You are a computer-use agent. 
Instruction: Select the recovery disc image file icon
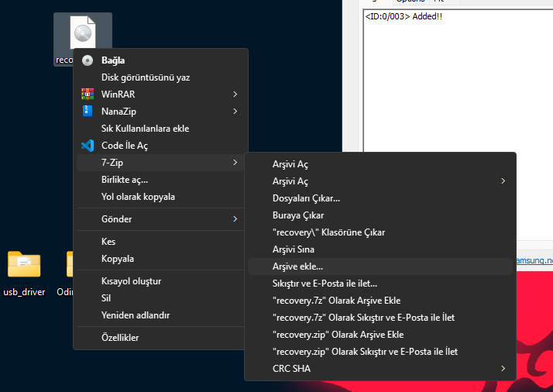(x=82, y=34)
